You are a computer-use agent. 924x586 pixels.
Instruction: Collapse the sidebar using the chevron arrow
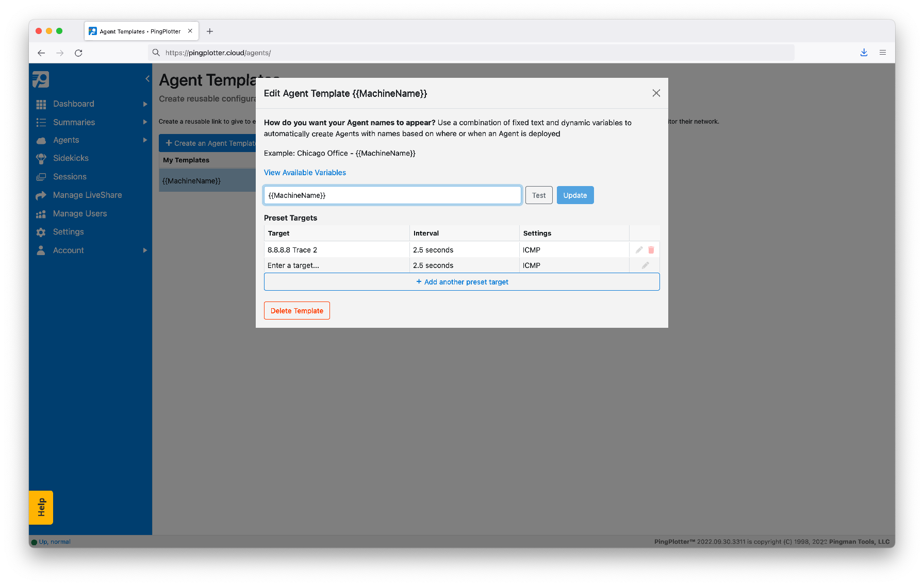[147, 79]
